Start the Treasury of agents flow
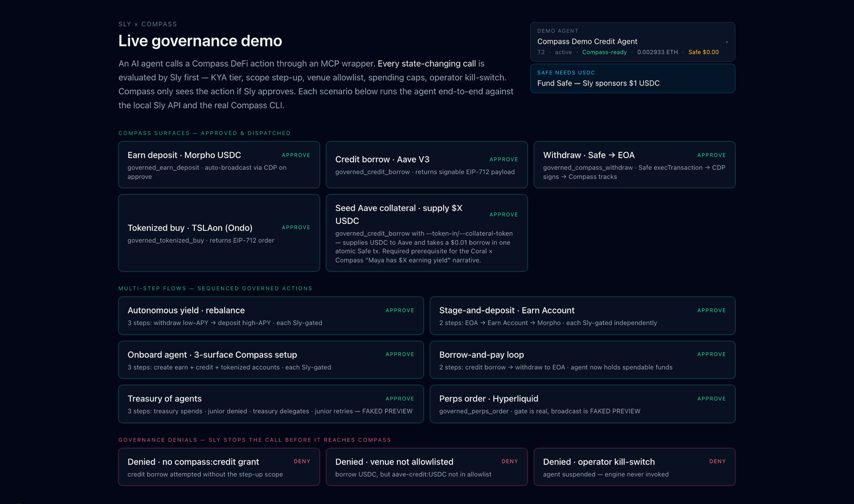Image resolution: width=854 pixels, height=504 pixels. 271,404
